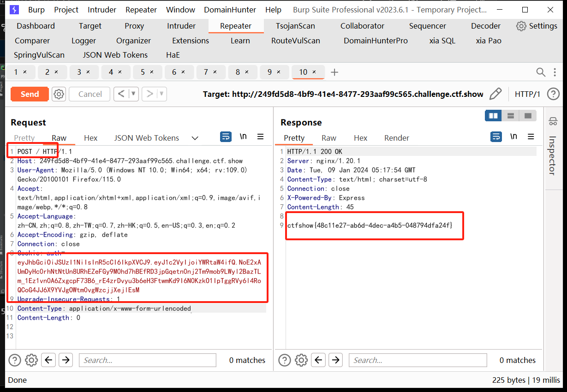Focus the response search field
Viewport: 567px width, 392px height.
pos(418,360)
